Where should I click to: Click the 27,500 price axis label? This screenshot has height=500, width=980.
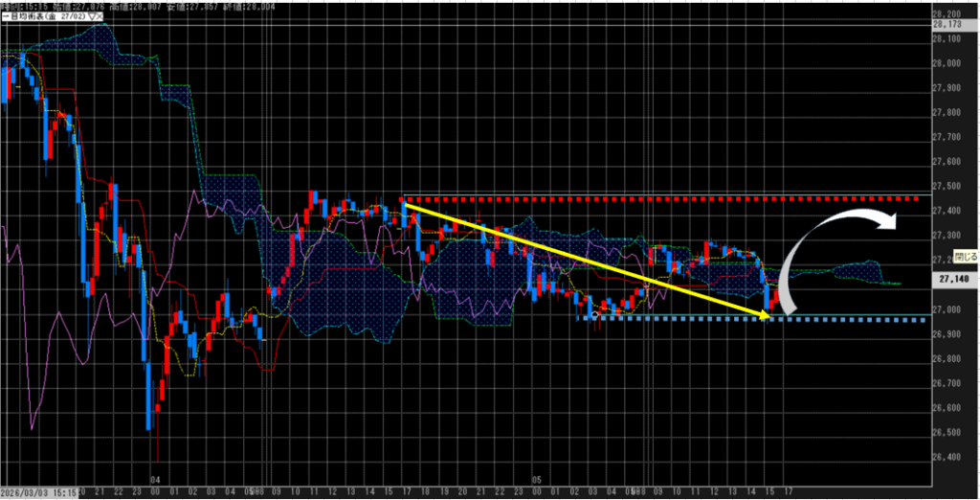pos(946,186)
